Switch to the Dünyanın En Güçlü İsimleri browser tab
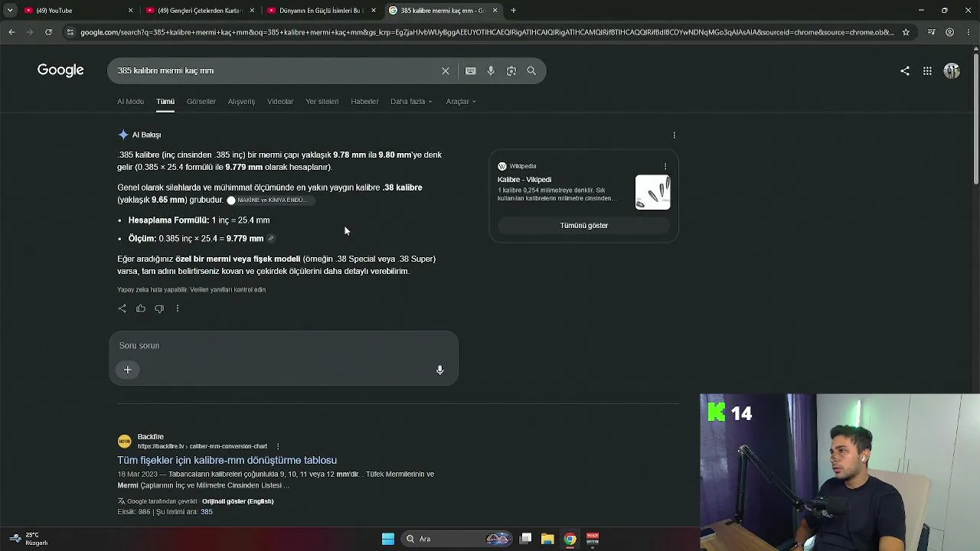The height and width of the screenshot is (551, 980). (x=322, y=11)
